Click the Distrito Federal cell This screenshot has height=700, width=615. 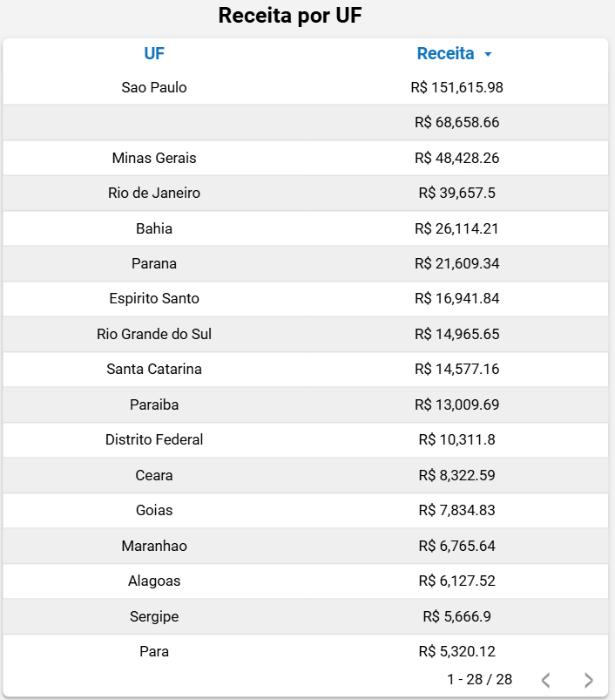[154, 439]
